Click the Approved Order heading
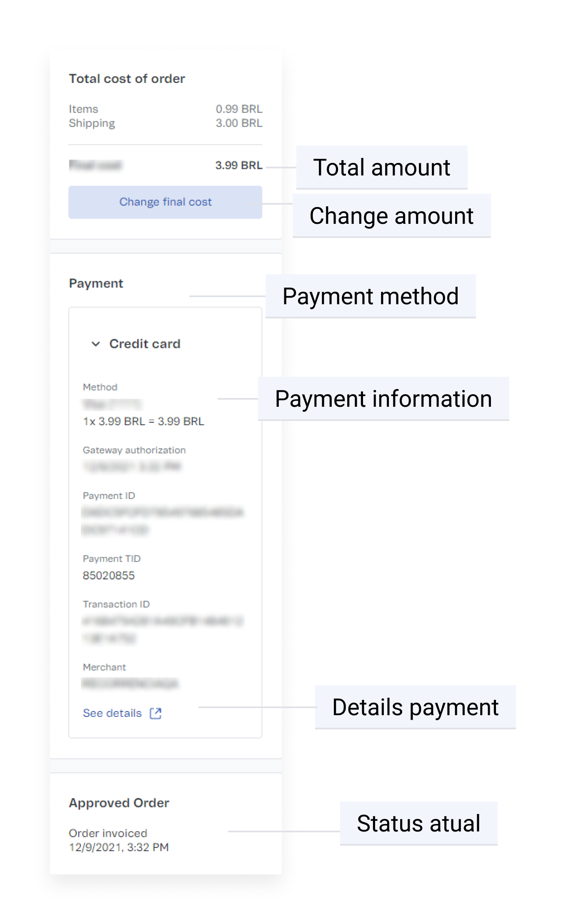This screenshot has width=566, height=924. (x=119, y=803)
